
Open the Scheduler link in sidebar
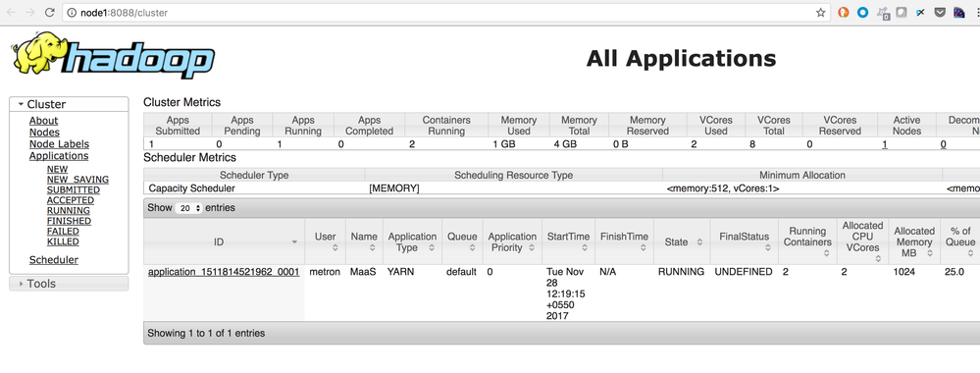[54, 260]
